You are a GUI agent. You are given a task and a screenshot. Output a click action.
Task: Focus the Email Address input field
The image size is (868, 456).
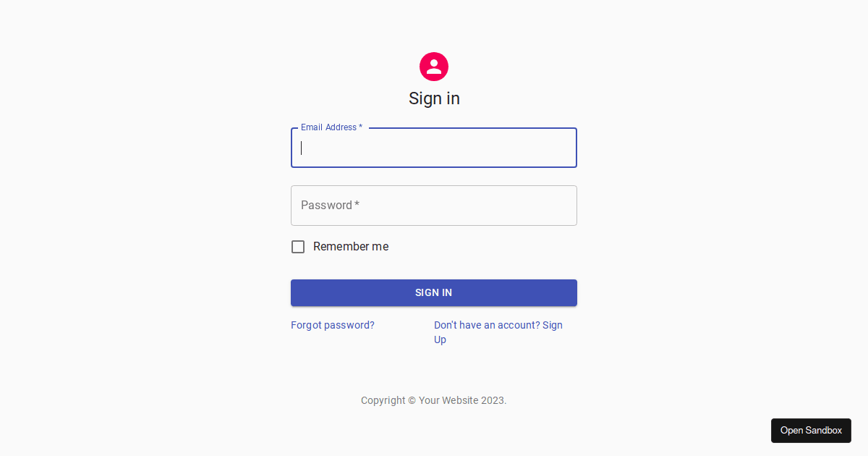point(434,148)
